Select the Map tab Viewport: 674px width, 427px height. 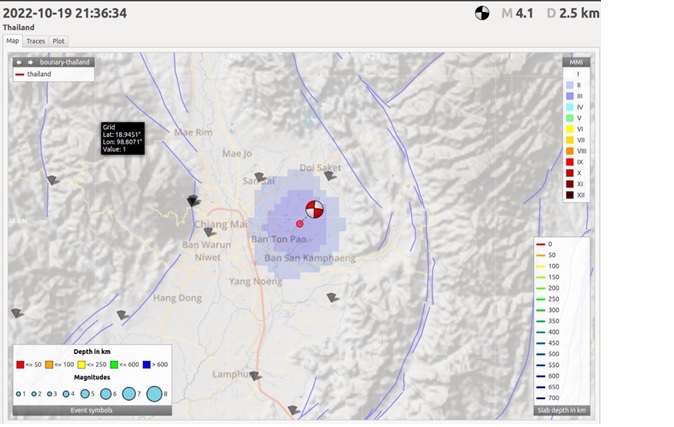[13, 41]
